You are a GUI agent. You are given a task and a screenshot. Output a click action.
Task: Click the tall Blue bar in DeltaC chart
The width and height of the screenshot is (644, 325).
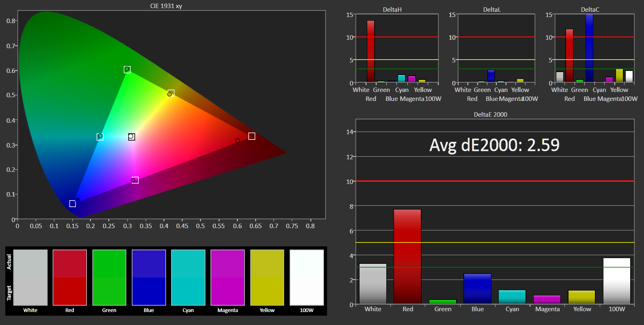point(590,48)
